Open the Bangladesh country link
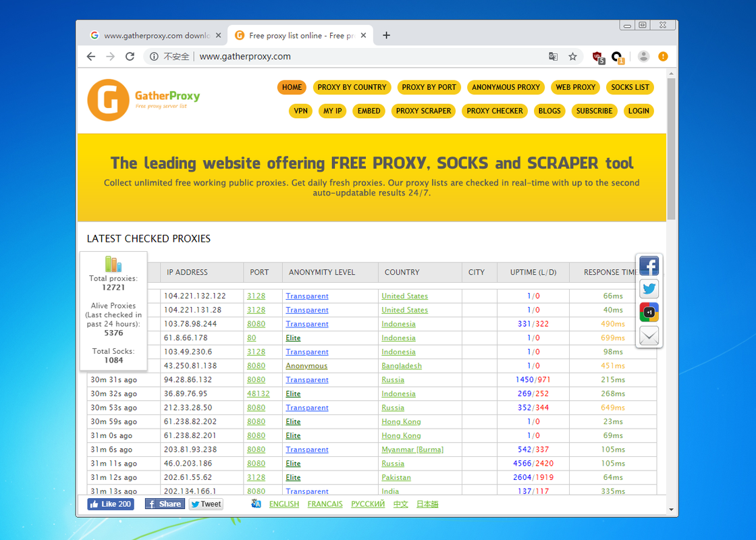756x540 pixels. pos(402,365)
